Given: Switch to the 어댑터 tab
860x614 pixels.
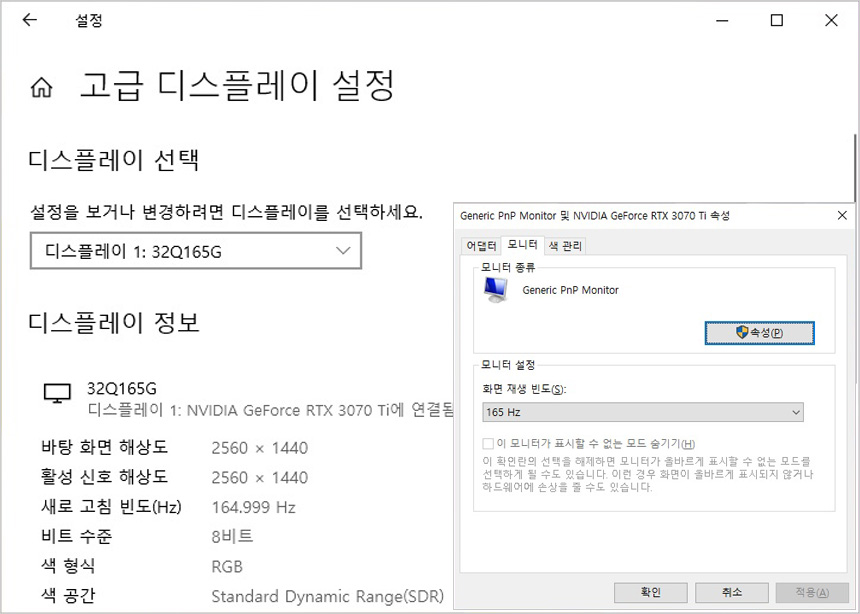Looking at the screenshot, I should 480,246.
